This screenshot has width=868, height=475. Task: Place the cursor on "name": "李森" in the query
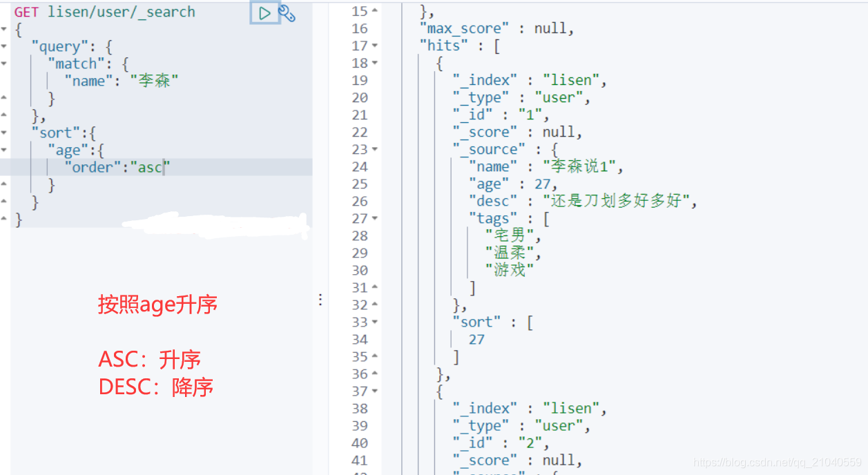coord(121,81)
